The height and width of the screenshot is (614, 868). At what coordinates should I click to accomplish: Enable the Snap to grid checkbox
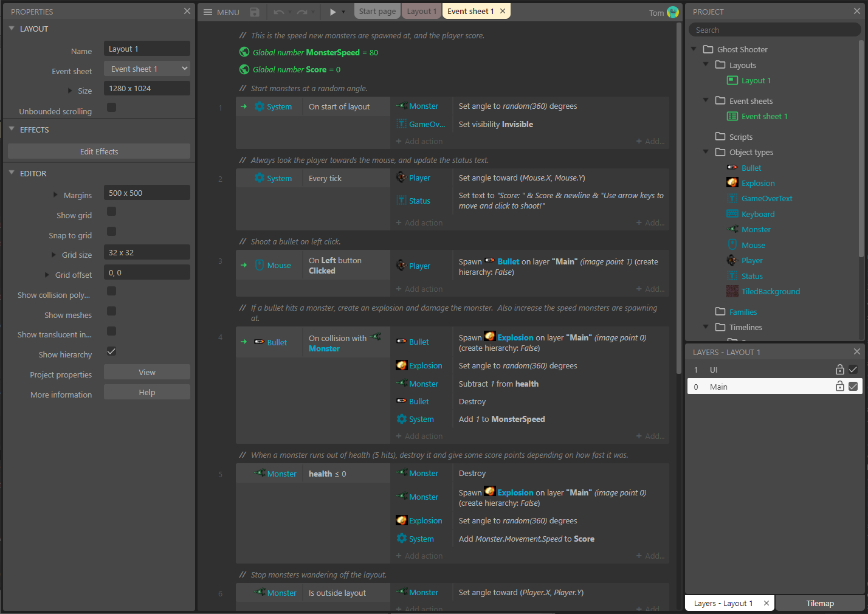point(112,231)
